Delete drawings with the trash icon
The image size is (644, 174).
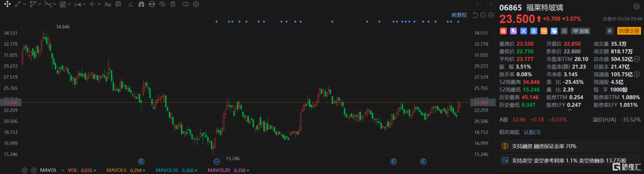[173, 4]
